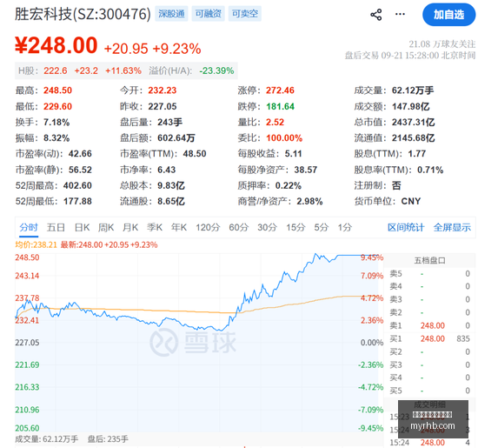Viewport: 478px width, 448px height.
Task: Click the 区间统计 link
Action: [x=406, y=227]
